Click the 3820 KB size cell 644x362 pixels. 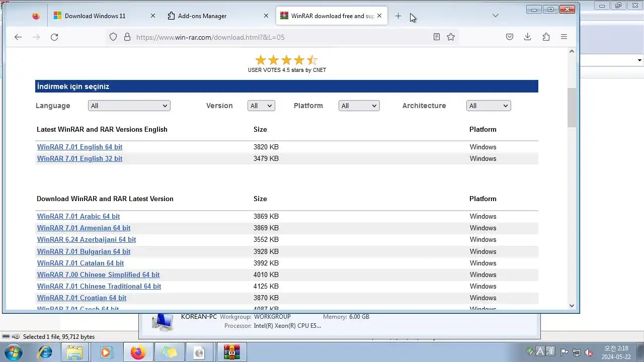266,147
